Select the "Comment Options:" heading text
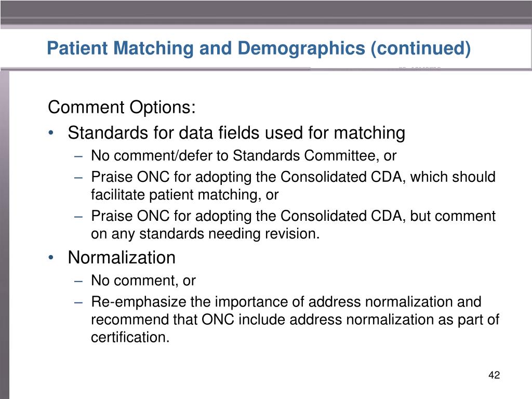Screen dimensions: 532x399 pyautogui.click(x=122, y=107)
